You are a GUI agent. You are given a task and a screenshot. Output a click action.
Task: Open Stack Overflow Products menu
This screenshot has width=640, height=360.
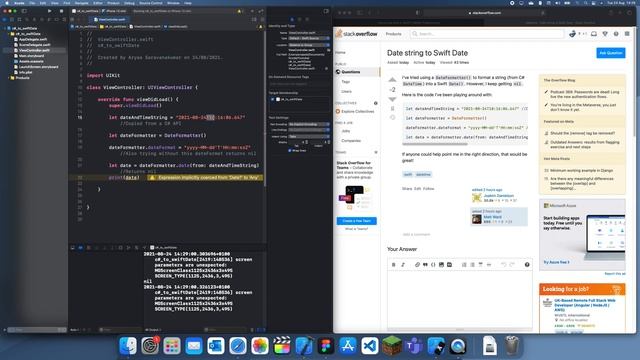tap(393, 34)
